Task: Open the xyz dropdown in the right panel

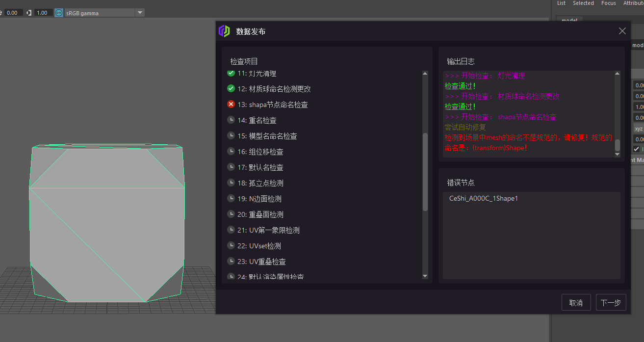Action: click(x=638, y=128)
